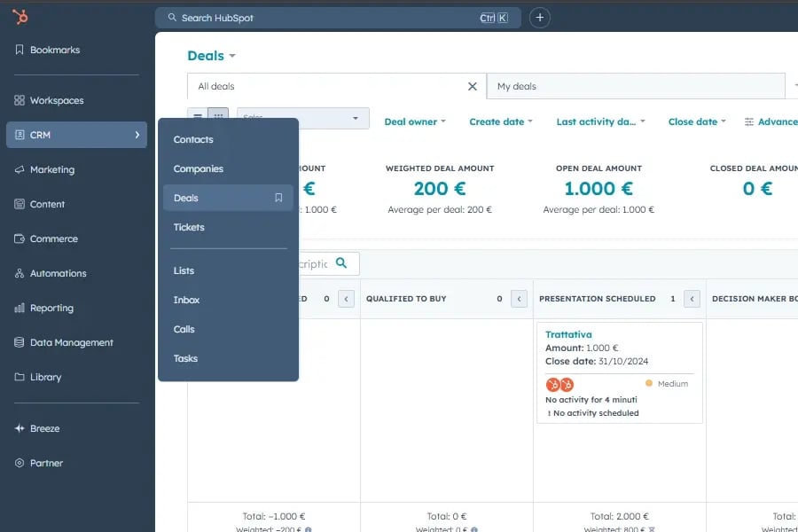Toggle the bookmark icon beside Deals
This screenshot has width=798, height=532.
pos(278,198)
